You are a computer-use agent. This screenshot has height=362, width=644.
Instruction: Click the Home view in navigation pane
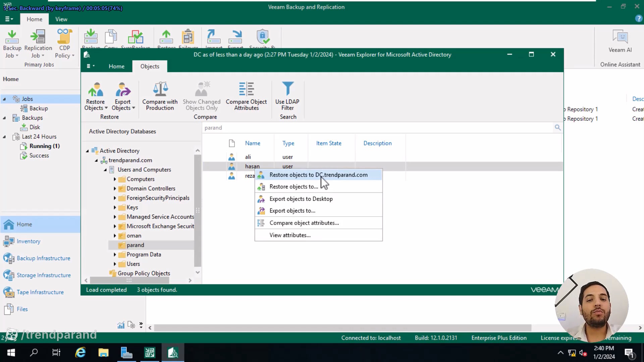click(x=40, y=224)
